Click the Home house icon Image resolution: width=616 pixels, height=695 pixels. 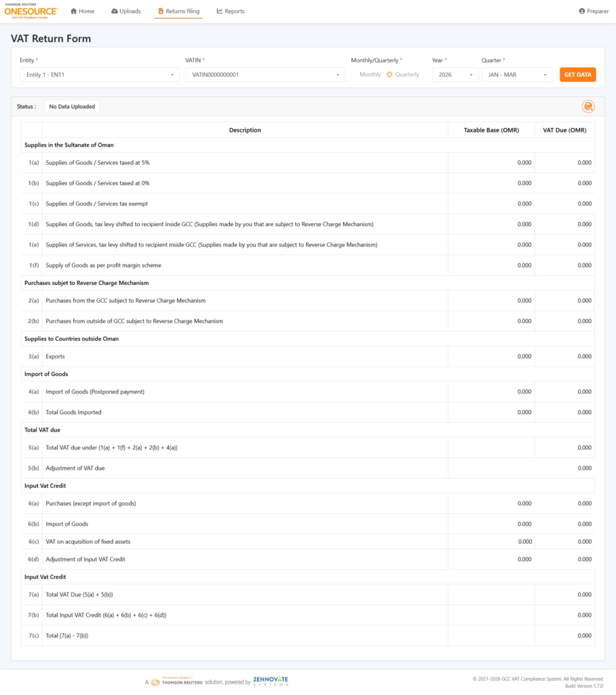click(73, 11)
